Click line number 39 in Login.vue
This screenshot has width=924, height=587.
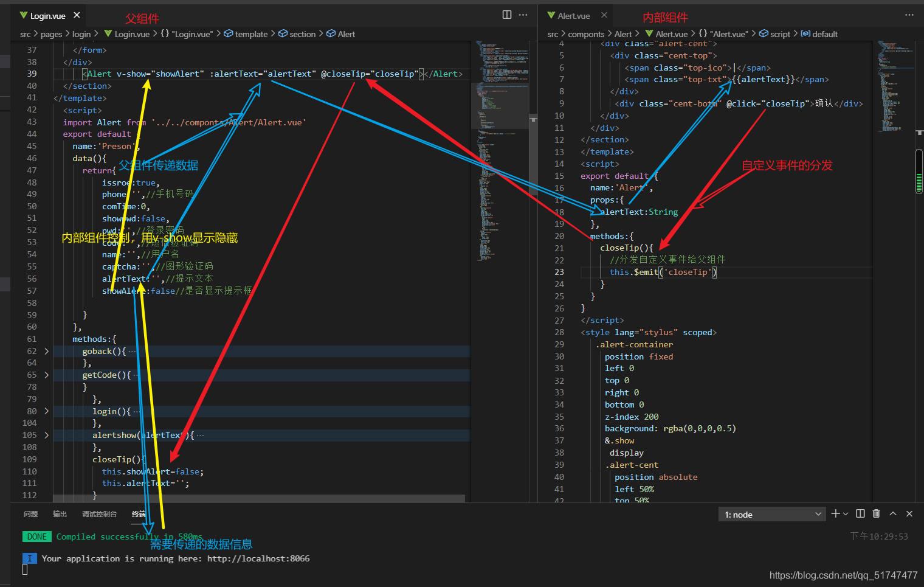(x=32, y=74)
